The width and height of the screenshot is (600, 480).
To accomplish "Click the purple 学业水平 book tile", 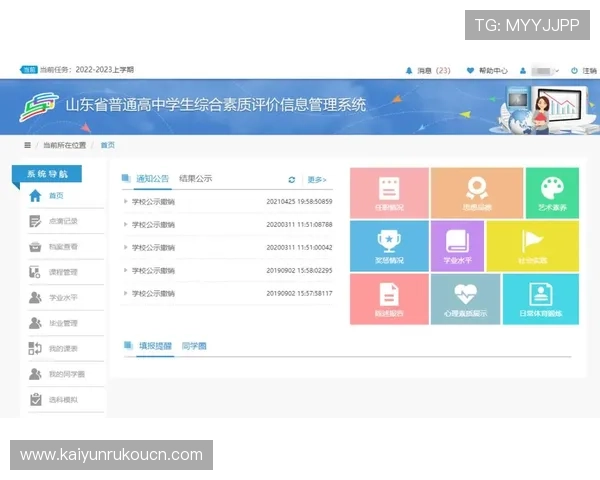I will pyautogui.click(x=457, y=246).
